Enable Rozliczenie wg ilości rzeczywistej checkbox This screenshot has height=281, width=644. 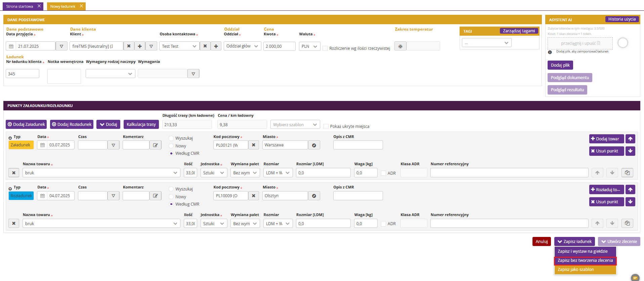coord(325,48)
